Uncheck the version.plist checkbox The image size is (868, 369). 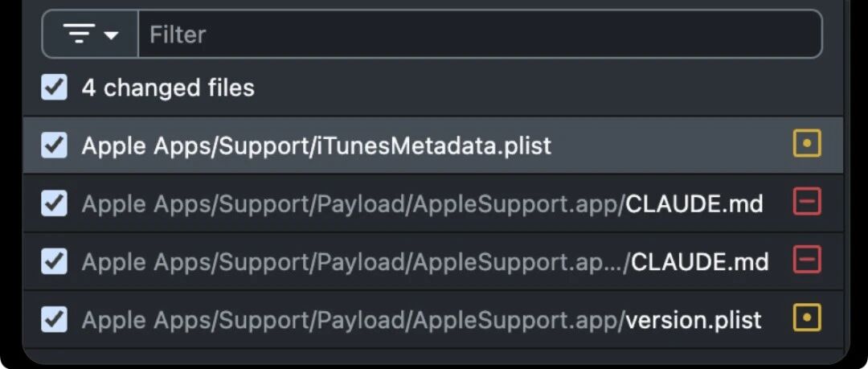pyautogui.click(x=55, y=320)
